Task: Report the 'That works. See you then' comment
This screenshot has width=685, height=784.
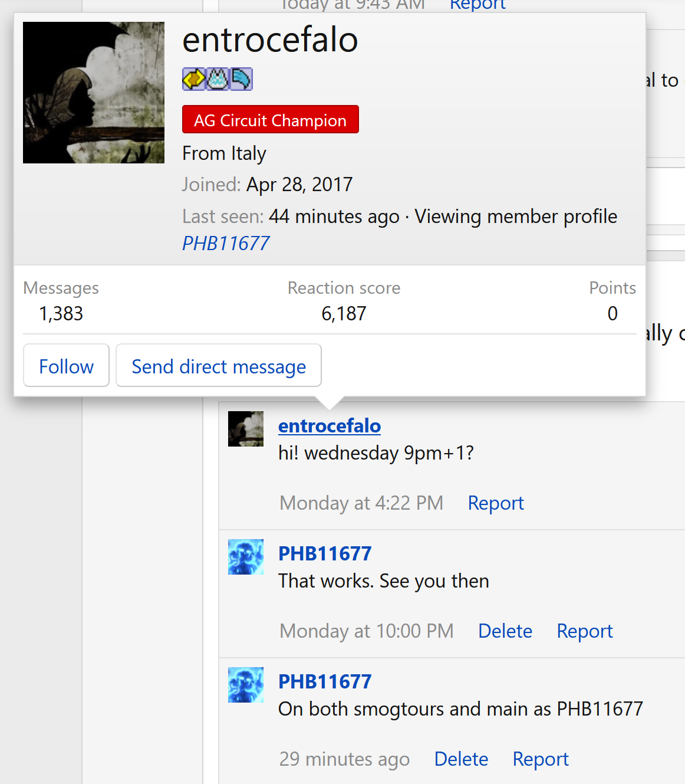Action: [x=585, y=631]
